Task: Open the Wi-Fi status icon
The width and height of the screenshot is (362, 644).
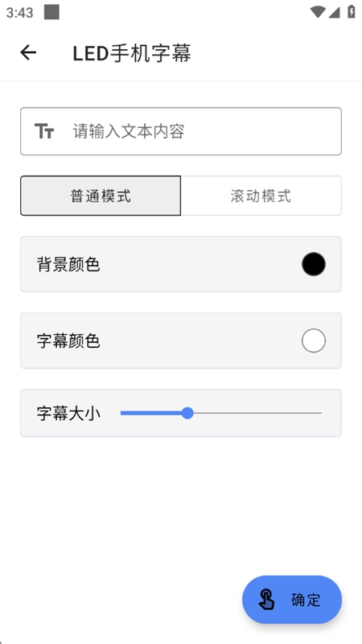Action: tap(317, 12)
